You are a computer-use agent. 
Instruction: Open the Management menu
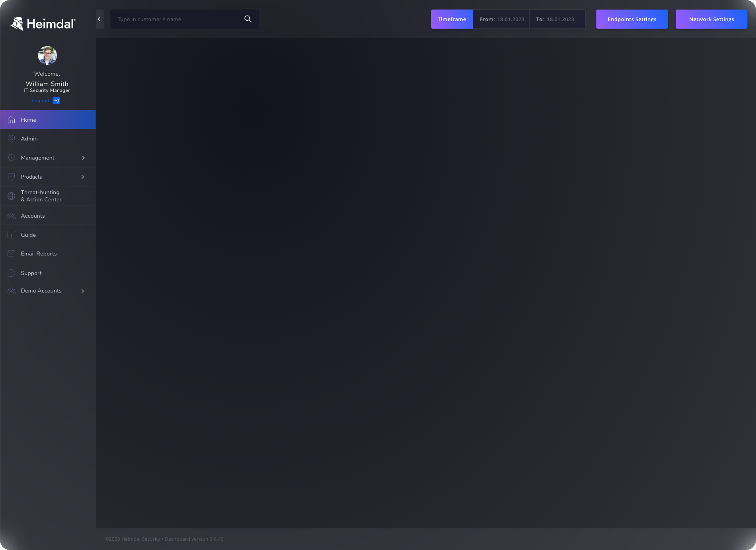pyautogui.click(x=48, y=158)
